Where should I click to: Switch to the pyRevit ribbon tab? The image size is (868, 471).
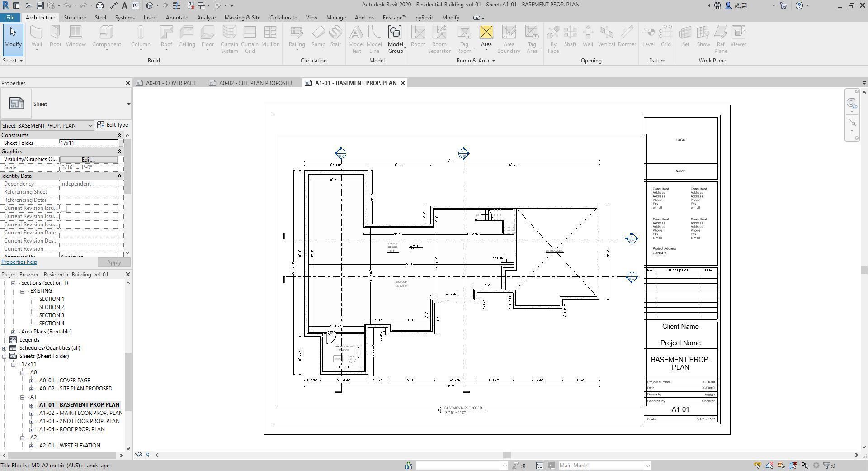coord(424,18)
